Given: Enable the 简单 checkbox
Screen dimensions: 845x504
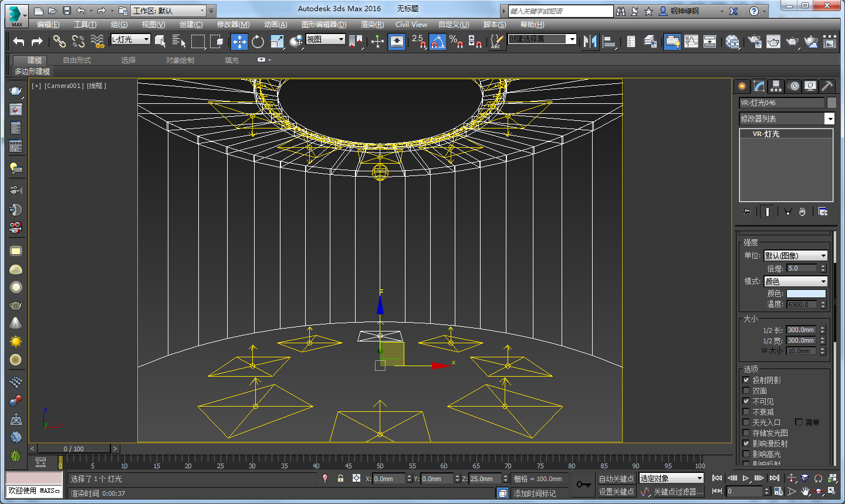Looking at the screenshot, I should click(x=799, y=422).
